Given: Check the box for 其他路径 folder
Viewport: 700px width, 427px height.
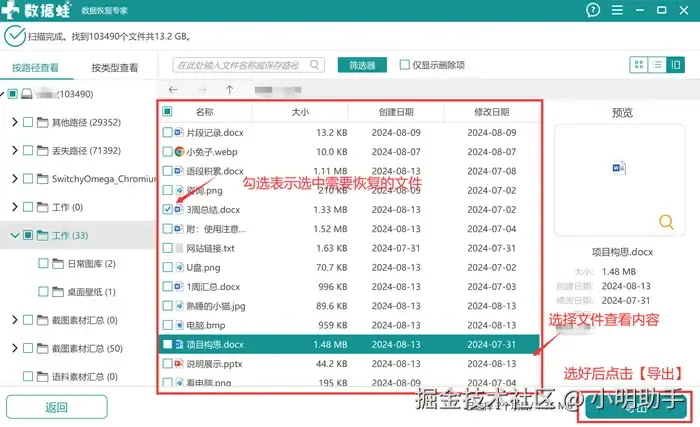Looking at the screenshot, I should (28, 122).
